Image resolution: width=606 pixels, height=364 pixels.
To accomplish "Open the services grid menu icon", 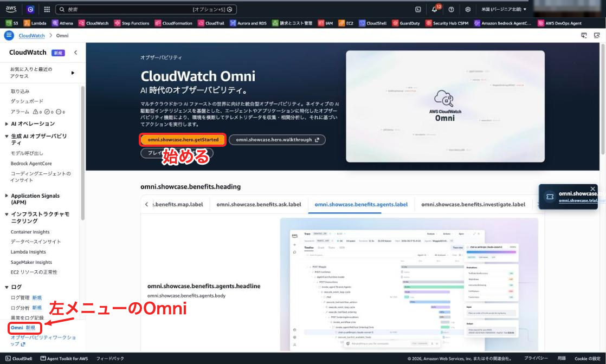I will tap(47, 9).
